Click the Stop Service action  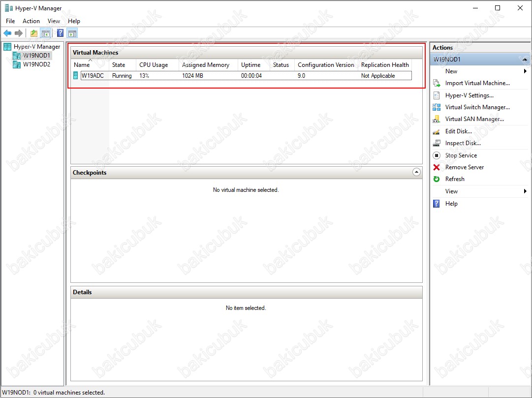click(461, 155)
